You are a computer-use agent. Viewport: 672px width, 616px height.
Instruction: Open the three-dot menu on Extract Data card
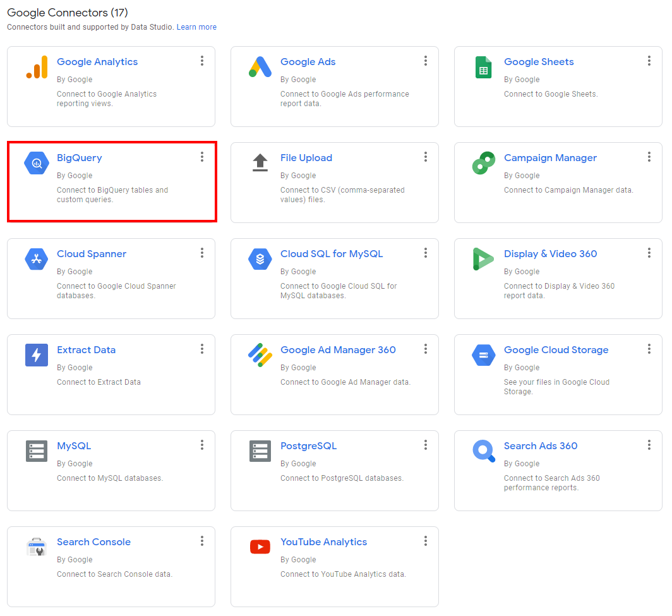[202, 349]
